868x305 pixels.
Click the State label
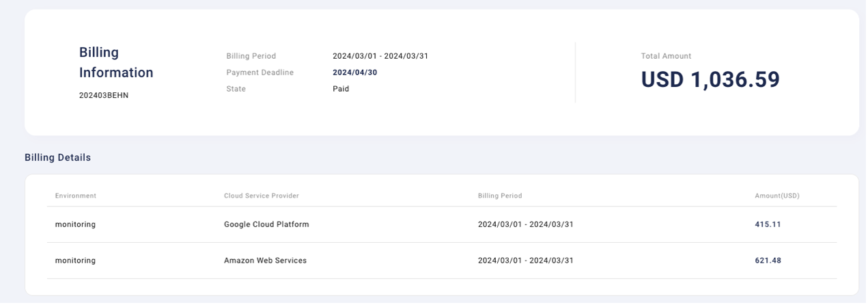click(236, 89)
